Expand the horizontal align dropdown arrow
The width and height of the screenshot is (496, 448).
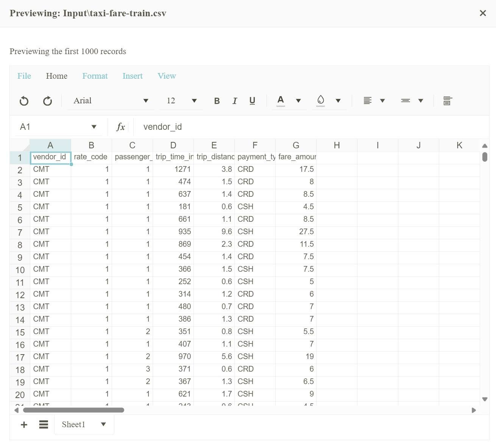pos(382,101)
